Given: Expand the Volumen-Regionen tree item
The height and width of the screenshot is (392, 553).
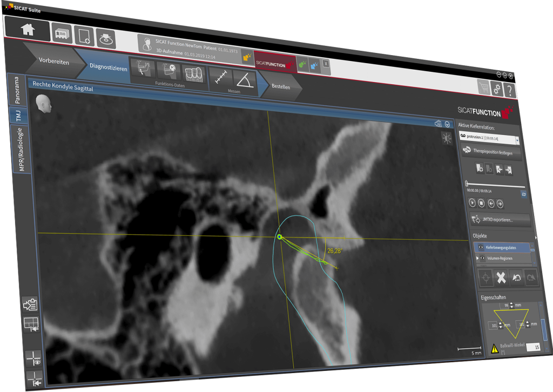Looking at the screenshot, I should point(476,258).
